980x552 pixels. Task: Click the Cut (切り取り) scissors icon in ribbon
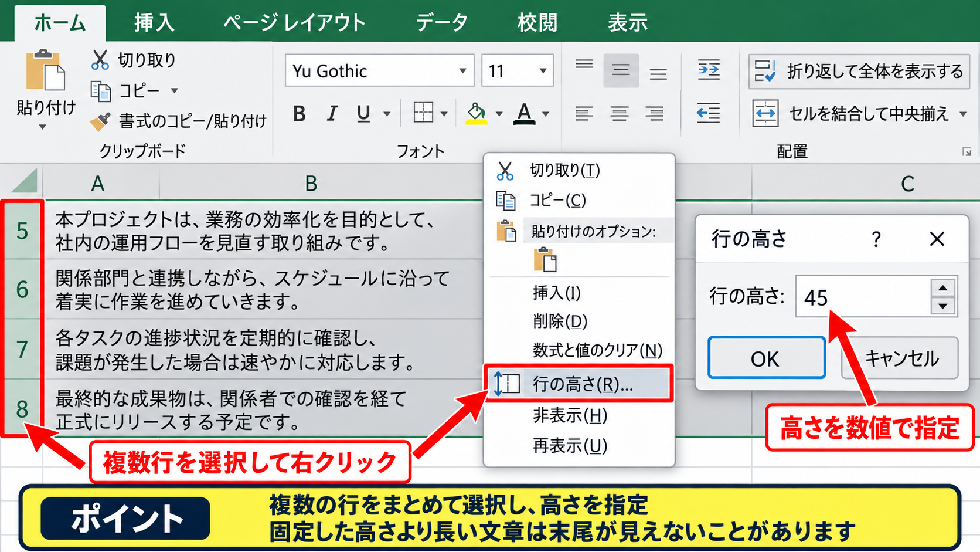(x=100, y=60)
